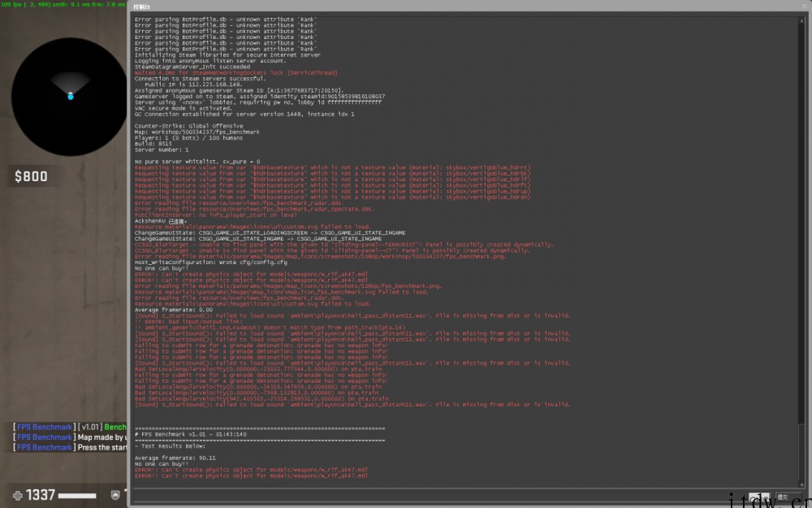Screen dimensions: 812x508
Task: Click the $800 money display
Action: point(31,176)
